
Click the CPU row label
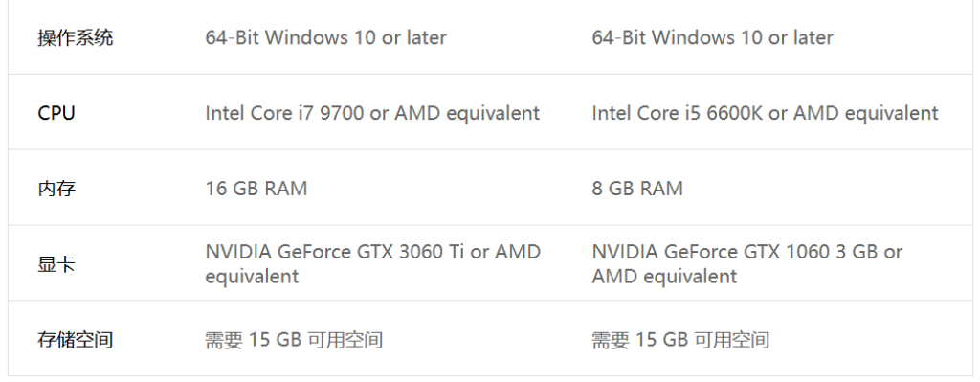(56, 113)
